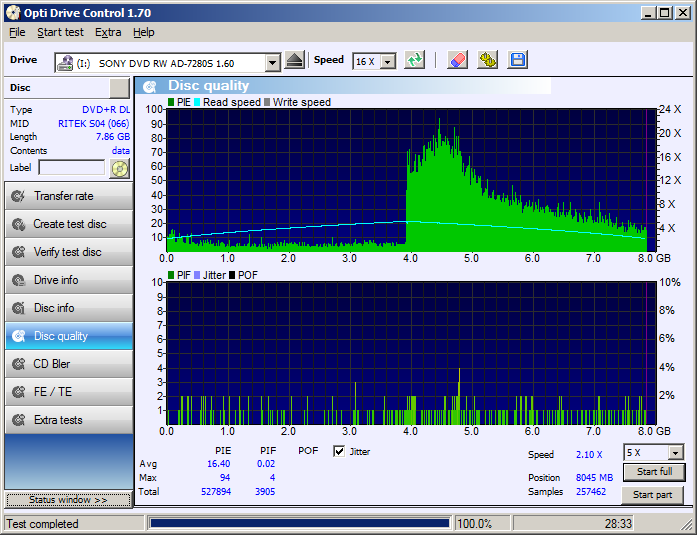Click the Write speed gray legend swatch
This screenshot has height=535, width=697.
(x=267, y=102)
